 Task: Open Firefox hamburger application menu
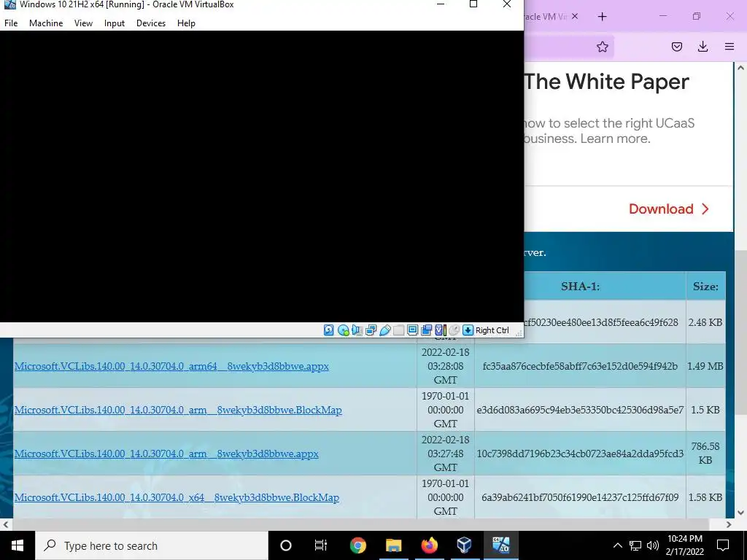point(729,46)
